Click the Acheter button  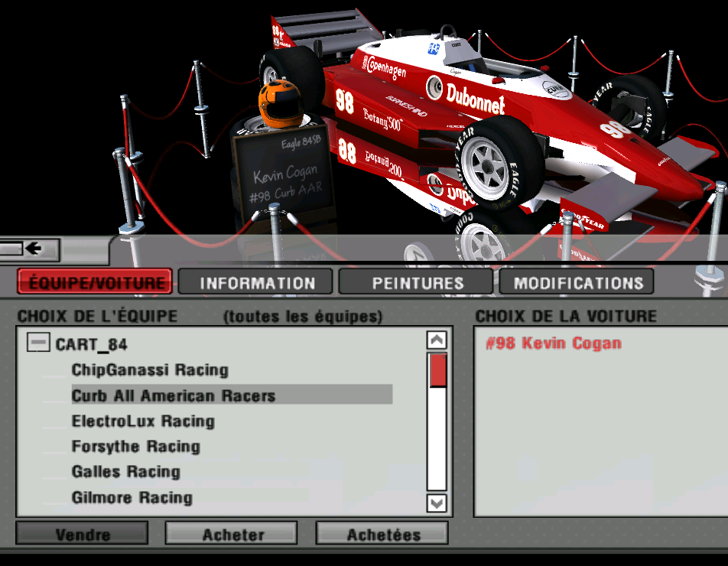click(232, 534)
